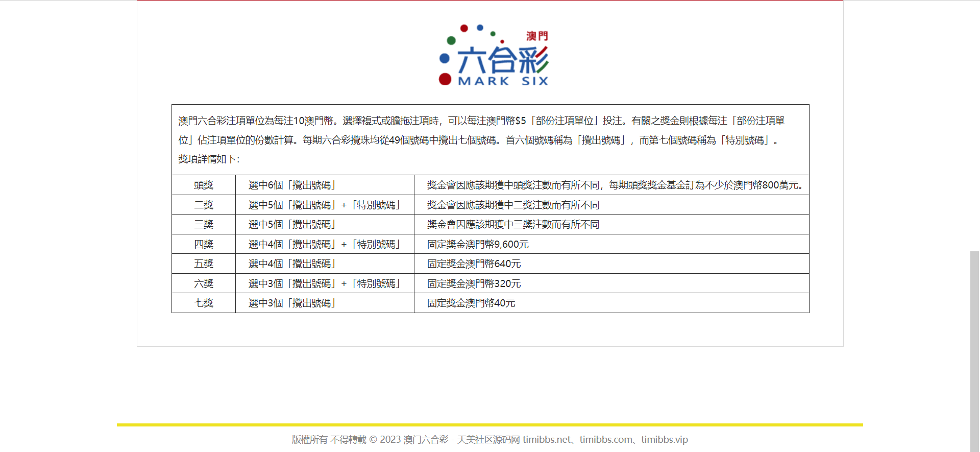Click 固定獎金澳門幣640元 cell
Image resolution: width=980 pixels, height=452 pixels.
point(611,264)
